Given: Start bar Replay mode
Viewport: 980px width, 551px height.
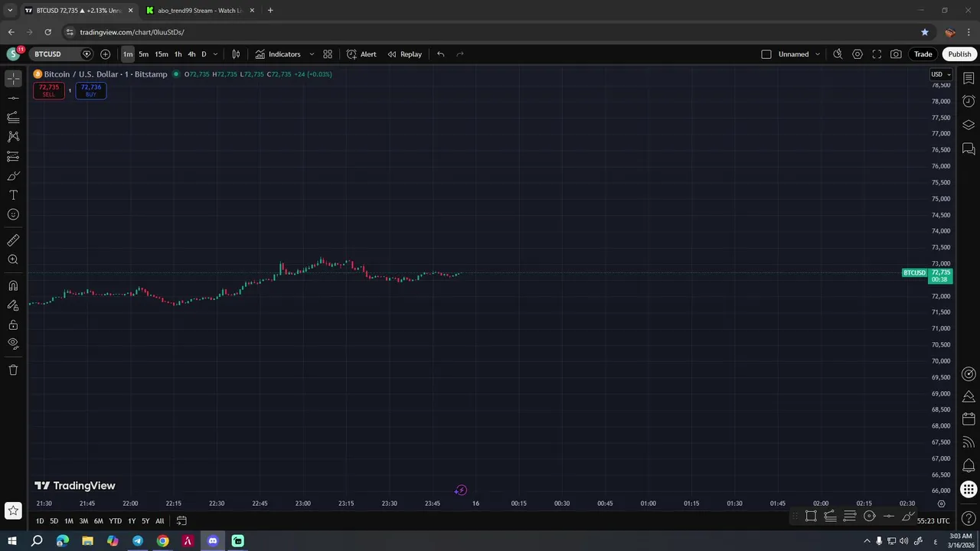Looking at the screenshot, I should tap(405, 54).
